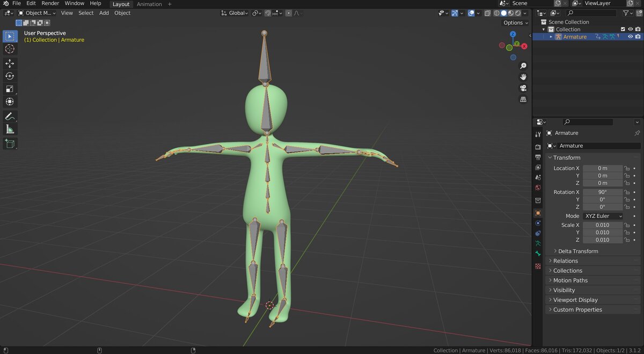Click the Armature name input field
The height and width of the screenshot is (354, 644).
pyautogui.click(x=598, y=146)
